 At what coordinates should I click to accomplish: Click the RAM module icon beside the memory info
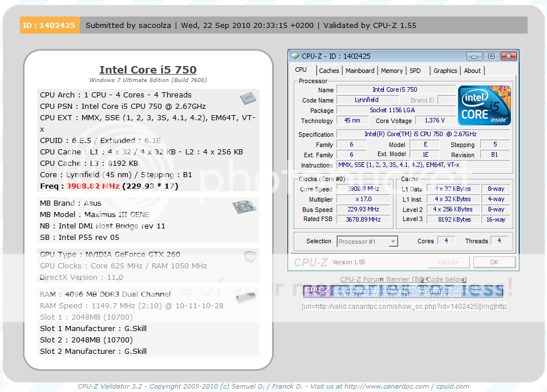[x=245, y=298]
